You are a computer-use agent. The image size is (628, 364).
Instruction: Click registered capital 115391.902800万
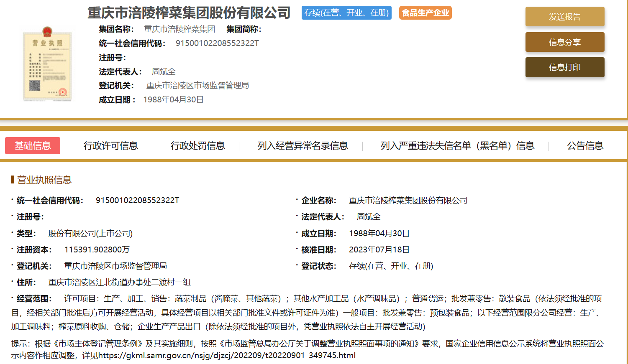pyautogui.click(x=97, y=250)
